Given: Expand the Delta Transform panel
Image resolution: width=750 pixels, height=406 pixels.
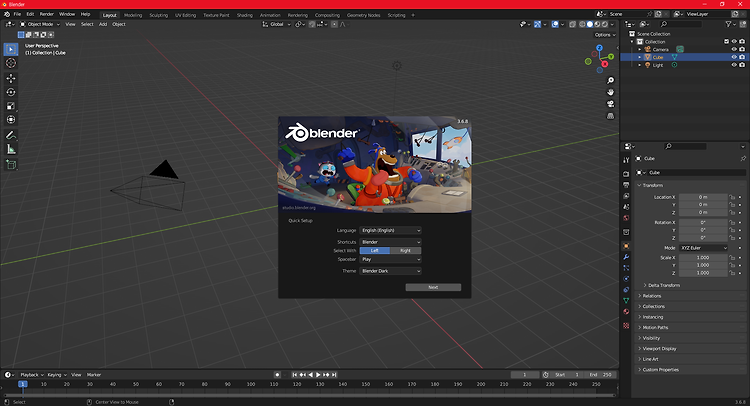Looking at the screenshot, I should coord(663,285).
